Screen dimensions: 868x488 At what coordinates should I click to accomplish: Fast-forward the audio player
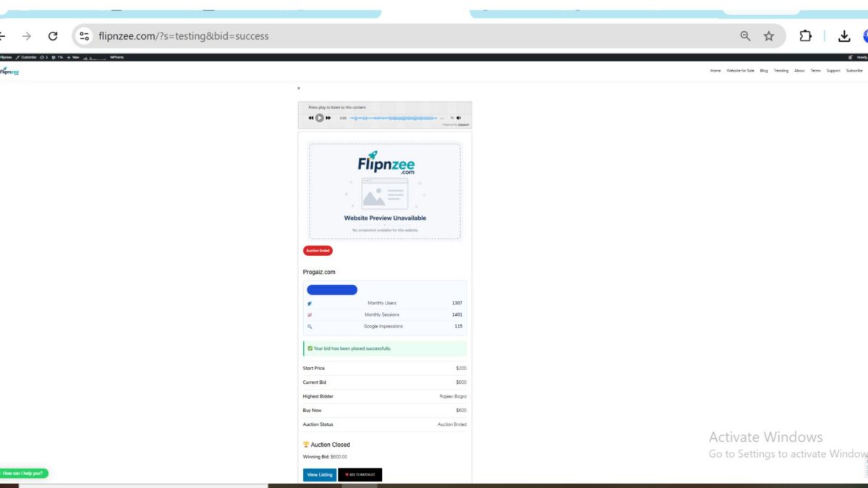[x=328, y=118]
